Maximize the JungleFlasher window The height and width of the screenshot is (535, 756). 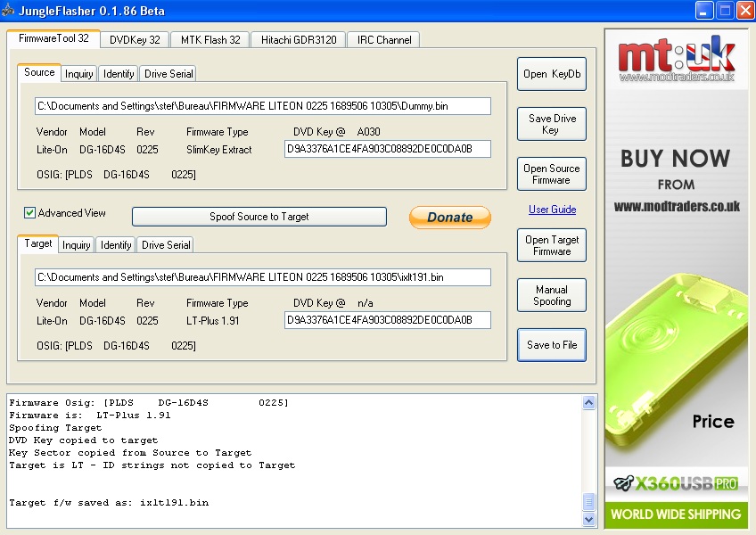(x=725, y=10)
